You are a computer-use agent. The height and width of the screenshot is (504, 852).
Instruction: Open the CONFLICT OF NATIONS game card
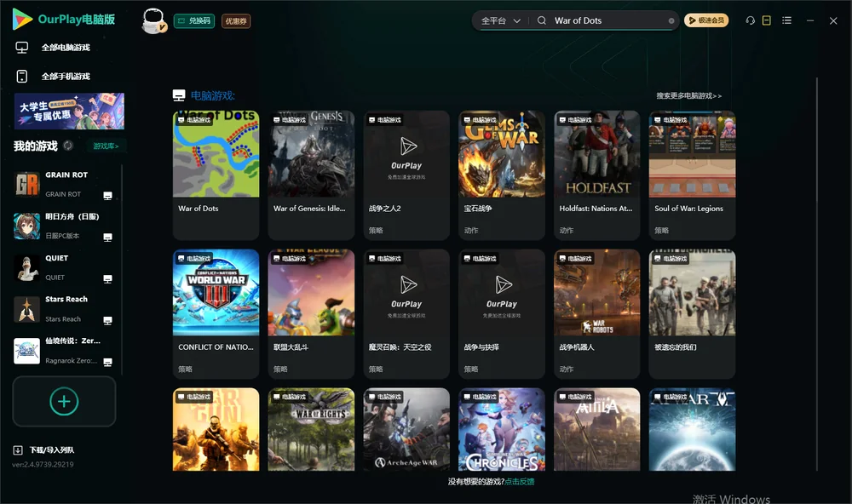216,314
